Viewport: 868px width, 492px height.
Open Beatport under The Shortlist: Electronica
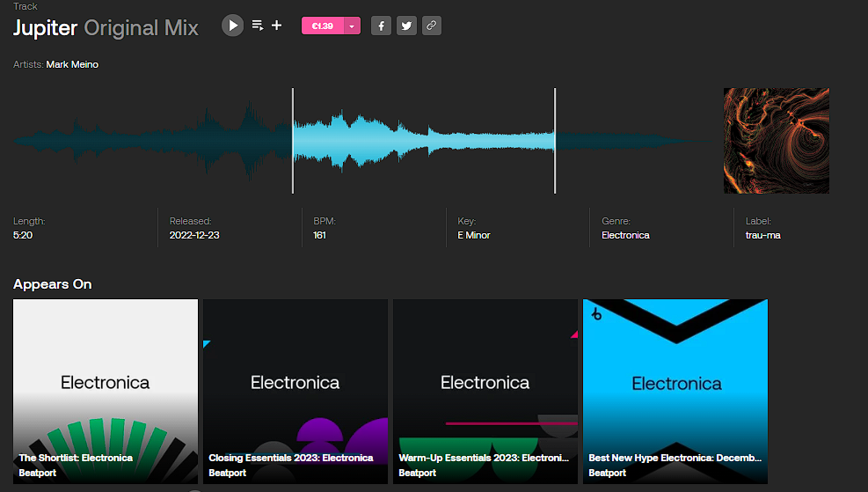pos(38,473)
